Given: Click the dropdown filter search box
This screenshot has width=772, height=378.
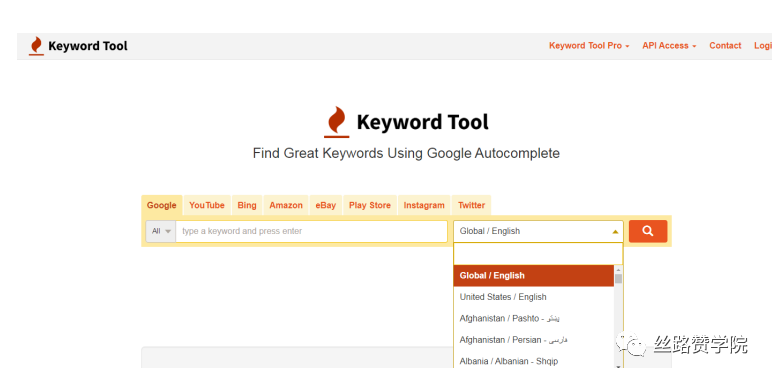Looking at the screenshot, I should pos(538,254).
